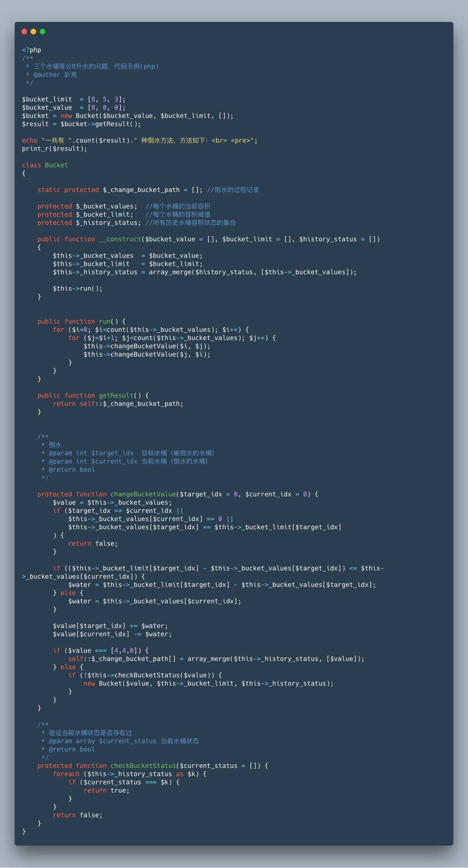Click the 'static protected $_change_bucket_path' line
The height and width of the screenshot is (868, 468).
point(148,190)
